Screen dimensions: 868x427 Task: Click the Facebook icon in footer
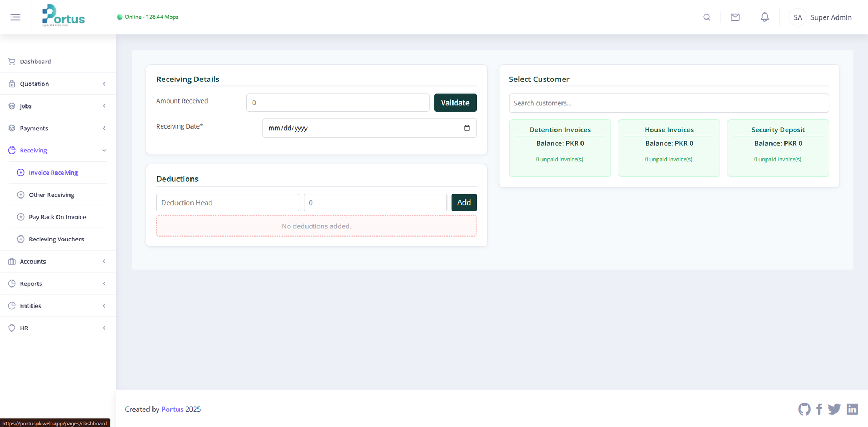[819, 409]
